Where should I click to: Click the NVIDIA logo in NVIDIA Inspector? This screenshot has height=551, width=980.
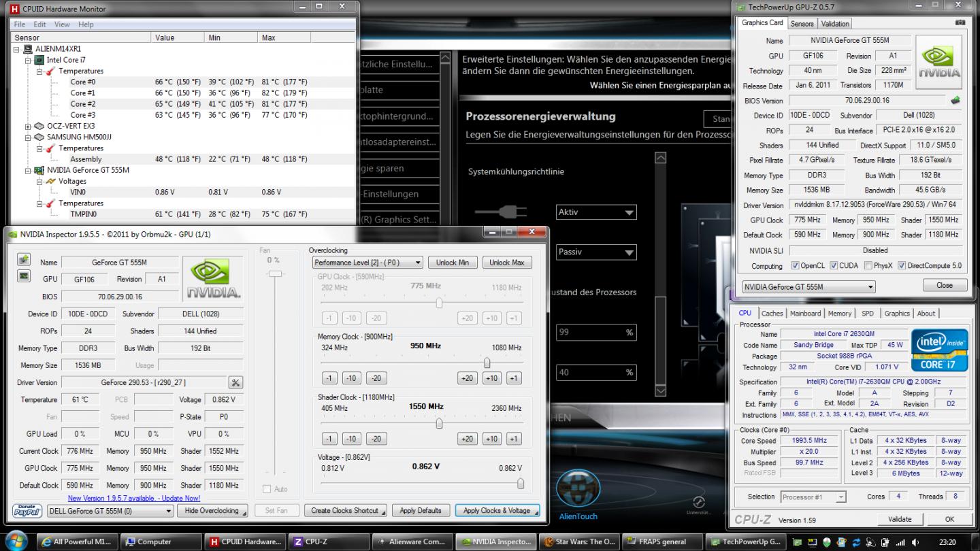coord(214,279)
